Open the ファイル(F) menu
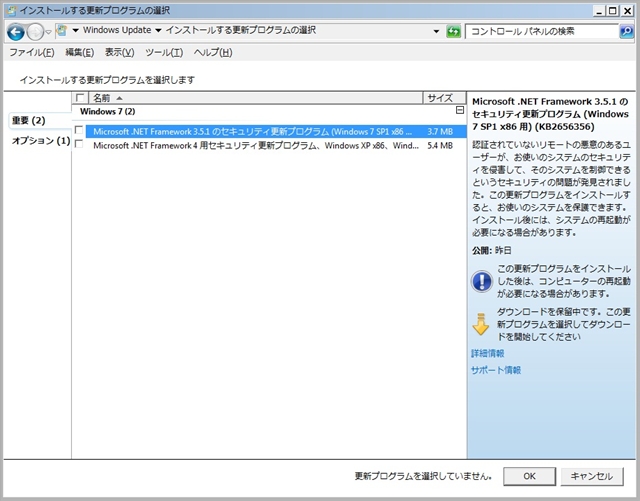This screenshot has height=501, width=640. click(x=32, y=52)
